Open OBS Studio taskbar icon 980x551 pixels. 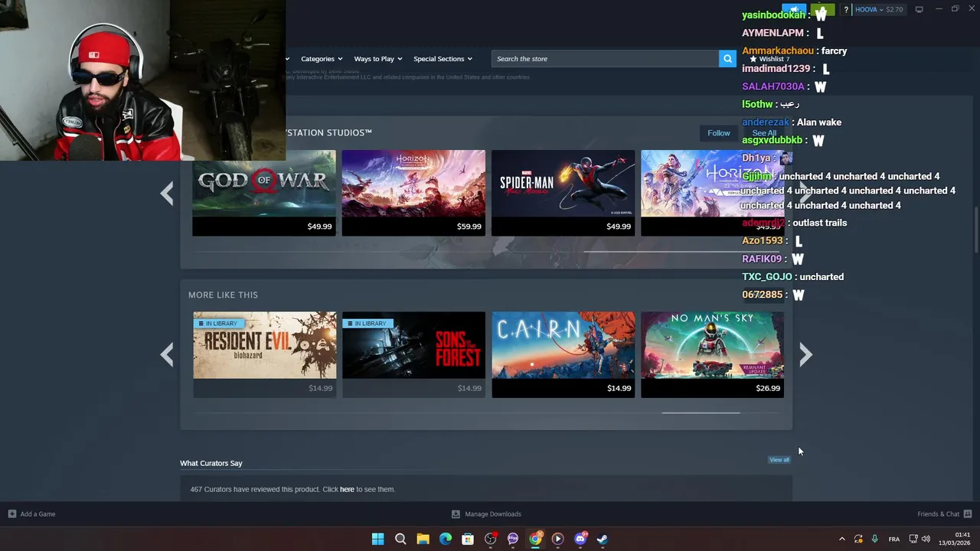(x=491, y=539)
